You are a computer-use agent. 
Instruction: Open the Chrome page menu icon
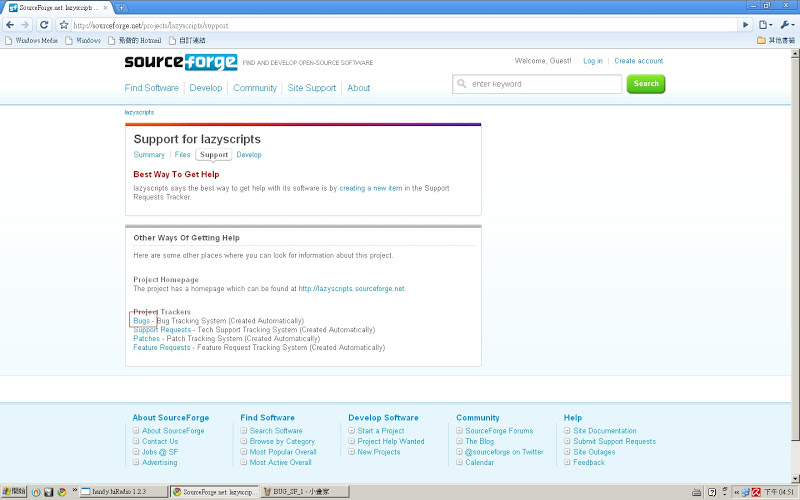click(x=765, y=24)
